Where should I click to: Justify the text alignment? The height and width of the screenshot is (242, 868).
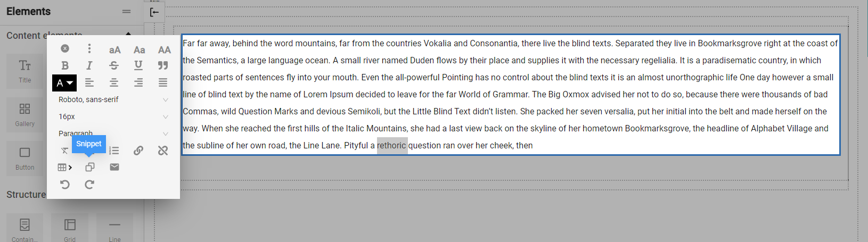point(163,82)
